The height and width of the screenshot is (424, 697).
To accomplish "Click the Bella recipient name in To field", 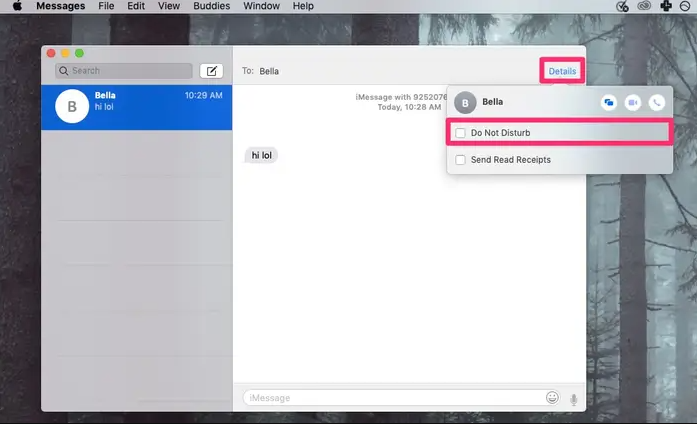I will tap(269, 71).
